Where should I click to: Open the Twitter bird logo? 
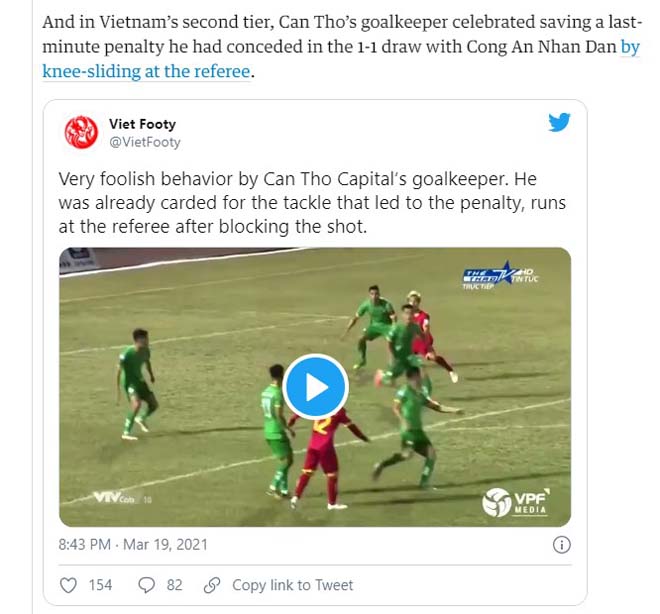pyautogui.click(x=559, y=122)
